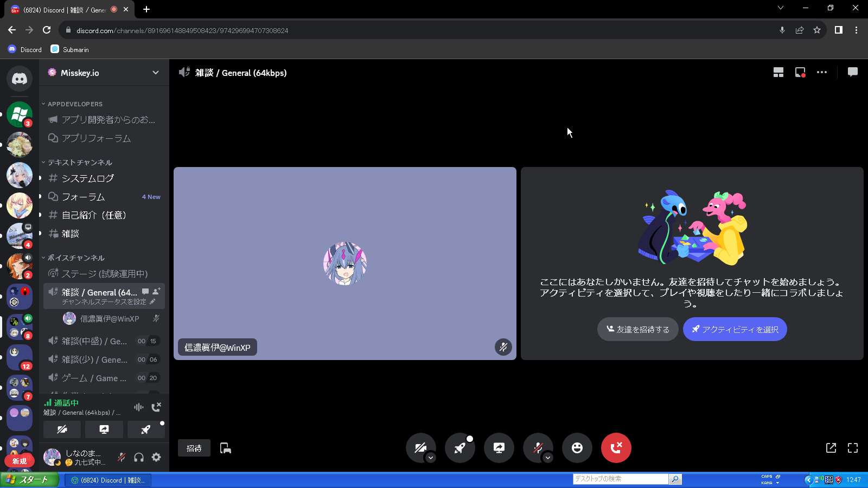Screen dimensions: 868x488
Task: Open server folder with 8 notifications
Action: pos(20,327)
